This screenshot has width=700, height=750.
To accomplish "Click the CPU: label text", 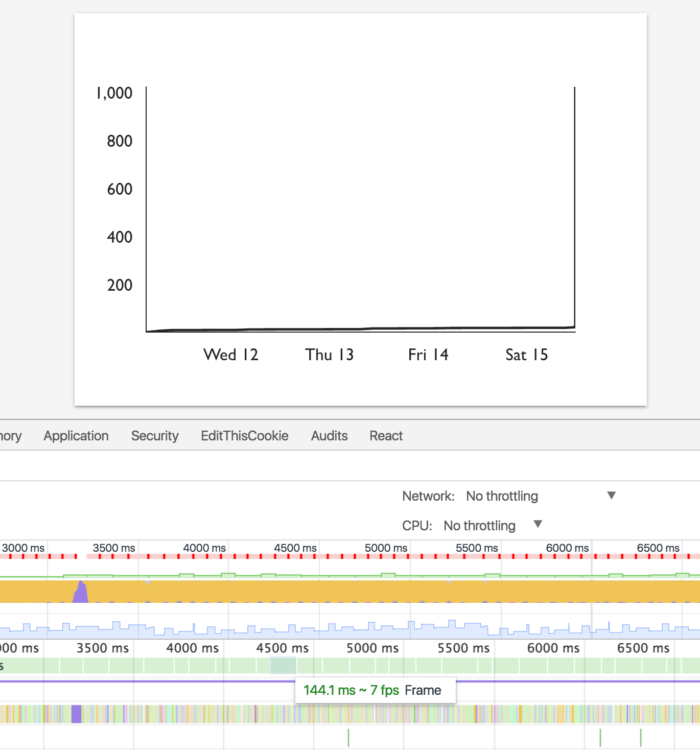I will [x=417, y=526].
